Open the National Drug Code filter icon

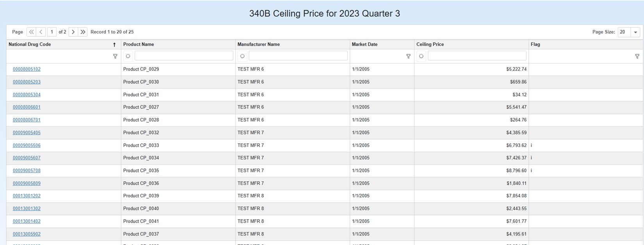point(115,56)
